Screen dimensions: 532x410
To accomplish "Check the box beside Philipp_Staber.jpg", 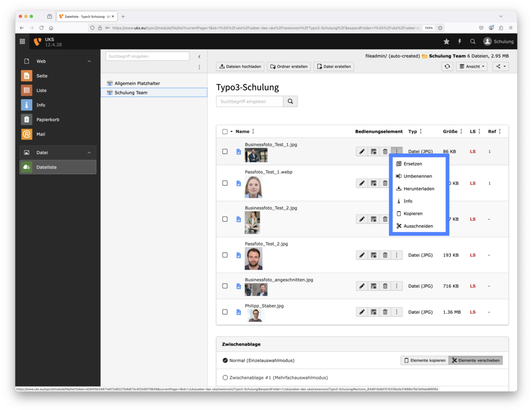I will [225, 312].
